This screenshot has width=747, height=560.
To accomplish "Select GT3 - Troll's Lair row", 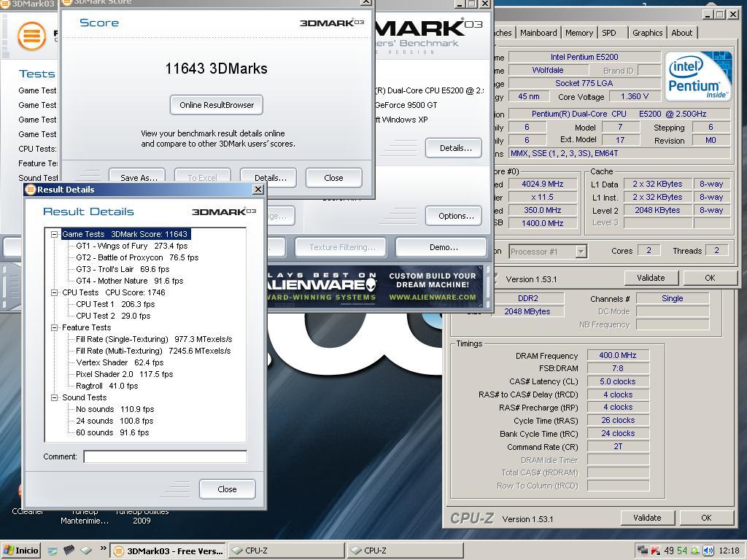I will point(123,270).
